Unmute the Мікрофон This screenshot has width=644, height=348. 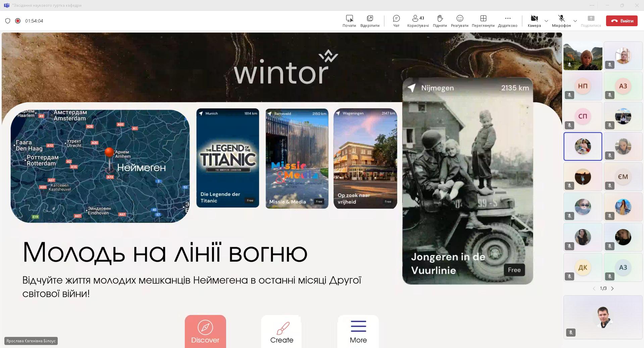[561, 21]
